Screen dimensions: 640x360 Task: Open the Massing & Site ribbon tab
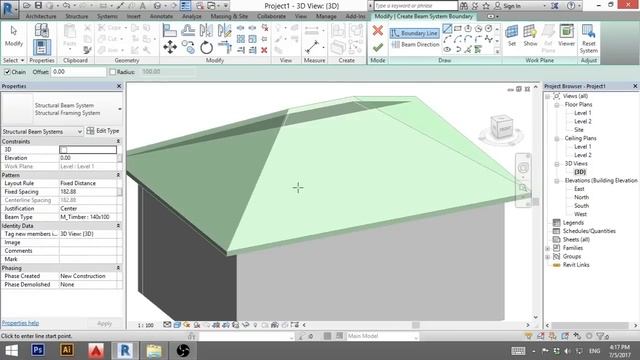(x=229, y=16)
